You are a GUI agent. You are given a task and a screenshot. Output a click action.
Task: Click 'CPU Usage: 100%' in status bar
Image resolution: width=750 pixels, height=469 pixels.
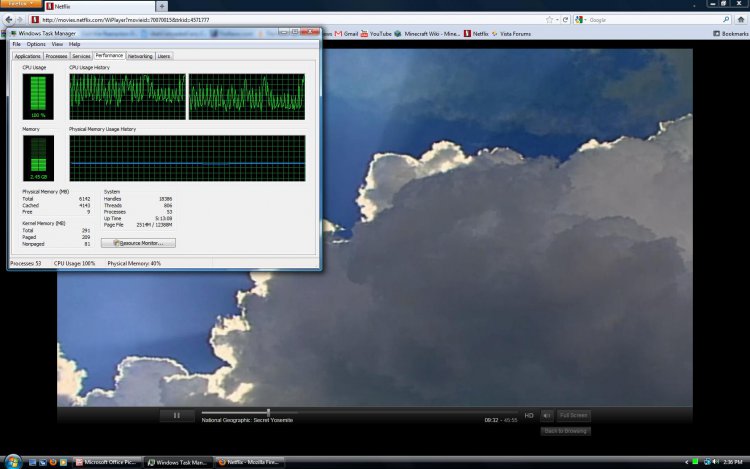coord(75,263)
